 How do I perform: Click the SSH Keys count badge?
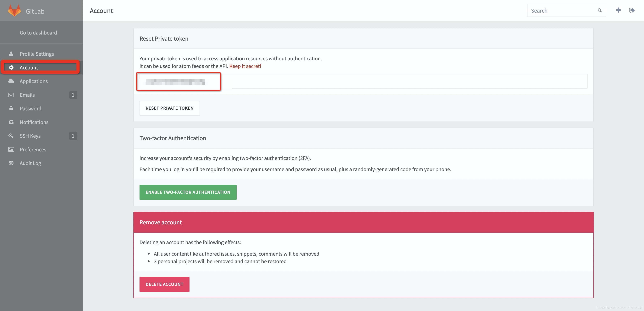73,136
